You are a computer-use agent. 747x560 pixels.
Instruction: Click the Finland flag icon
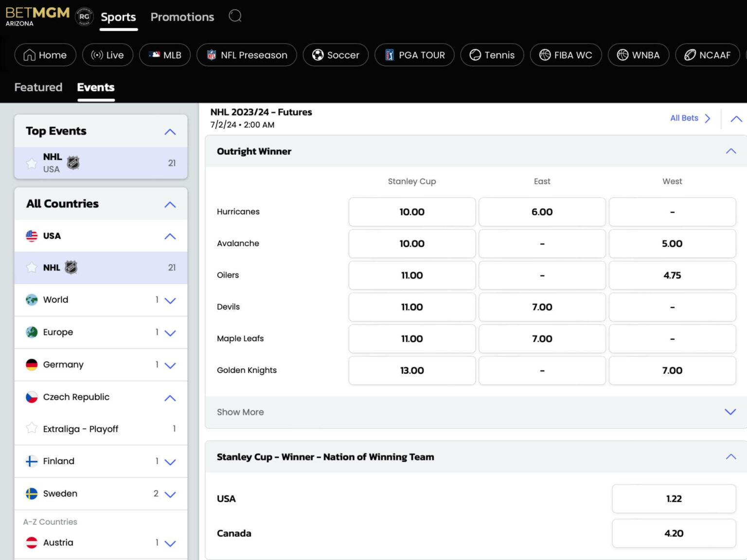click(32, 461)
